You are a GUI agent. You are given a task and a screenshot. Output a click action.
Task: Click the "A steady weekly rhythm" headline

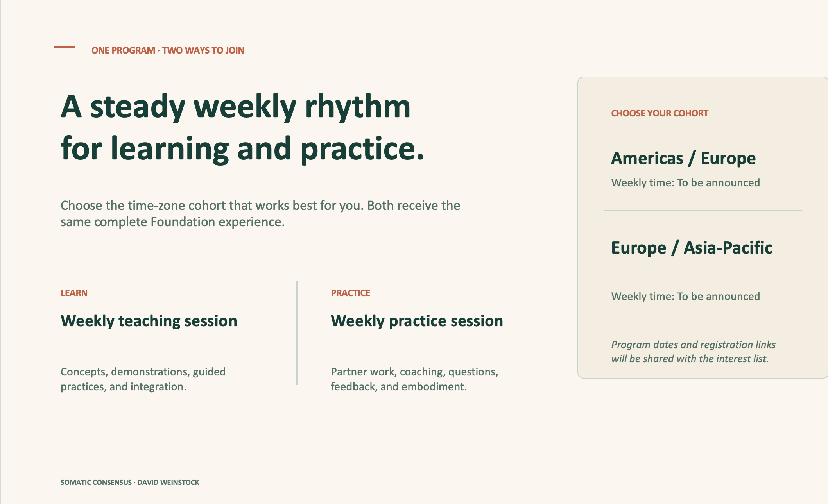236,107
